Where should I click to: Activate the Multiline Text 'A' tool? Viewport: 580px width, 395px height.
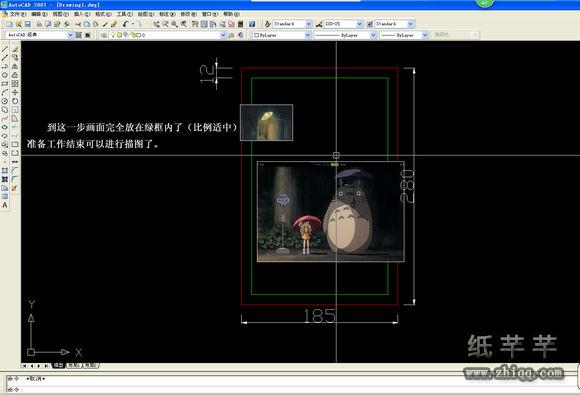5,205
